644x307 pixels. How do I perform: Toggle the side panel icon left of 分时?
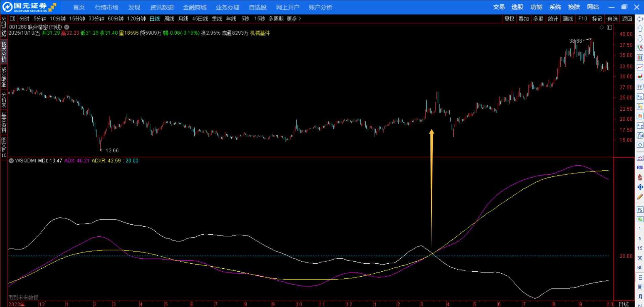12,19
